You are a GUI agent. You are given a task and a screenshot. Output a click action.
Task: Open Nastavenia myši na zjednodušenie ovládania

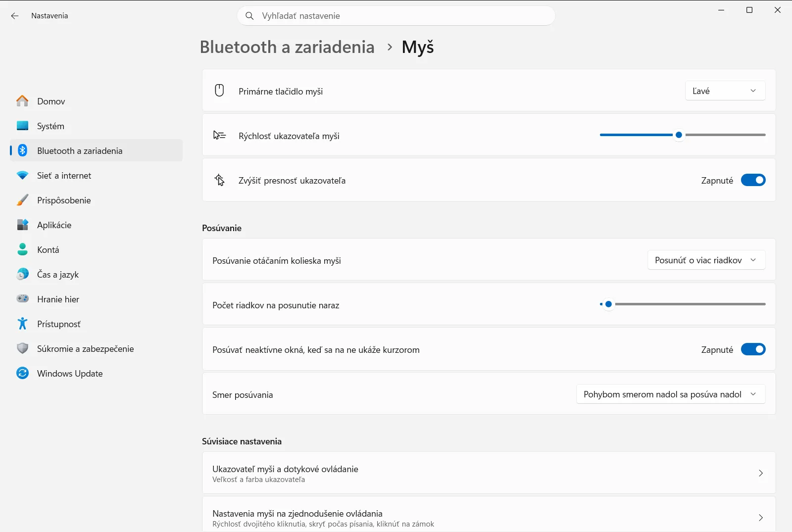pyautogui.click(x=489, y=515)
